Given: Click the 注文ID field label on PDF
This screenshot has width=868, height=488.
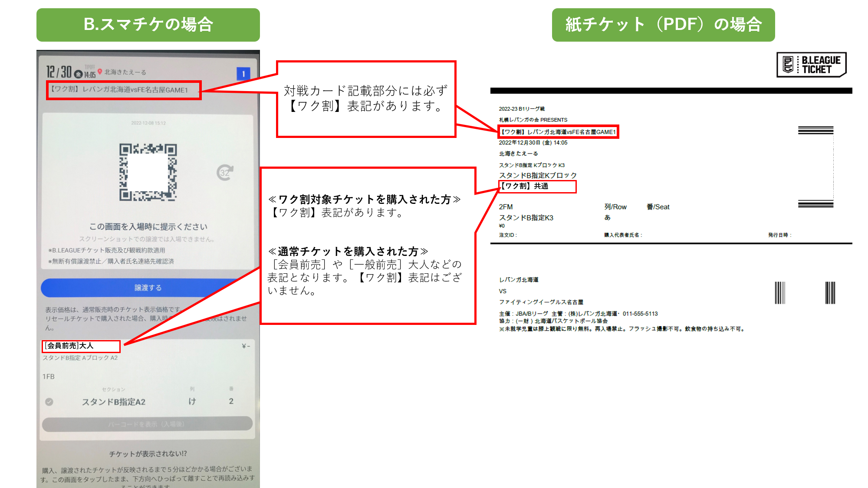Looking at the screenshot, I should 508,235.
